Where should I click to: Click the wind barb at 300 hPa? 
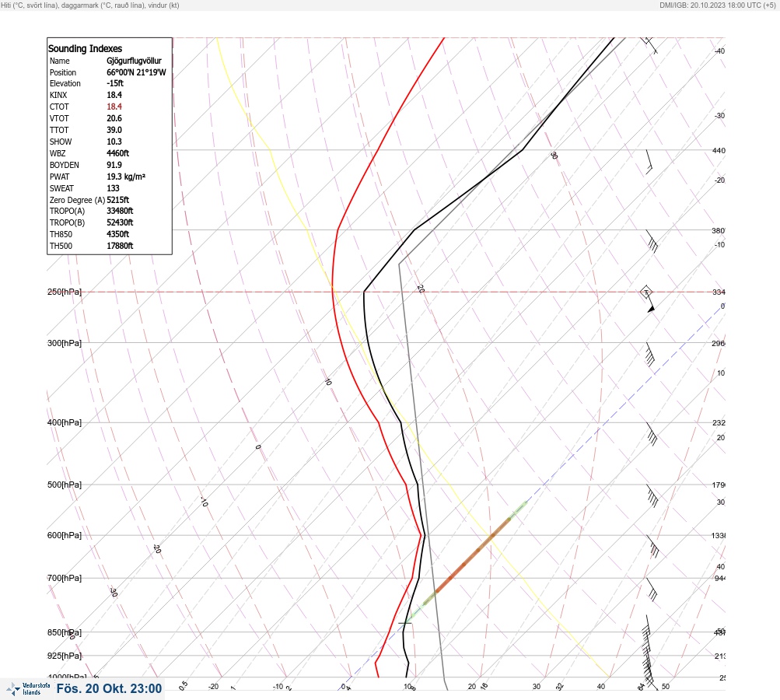click(649, 354)
